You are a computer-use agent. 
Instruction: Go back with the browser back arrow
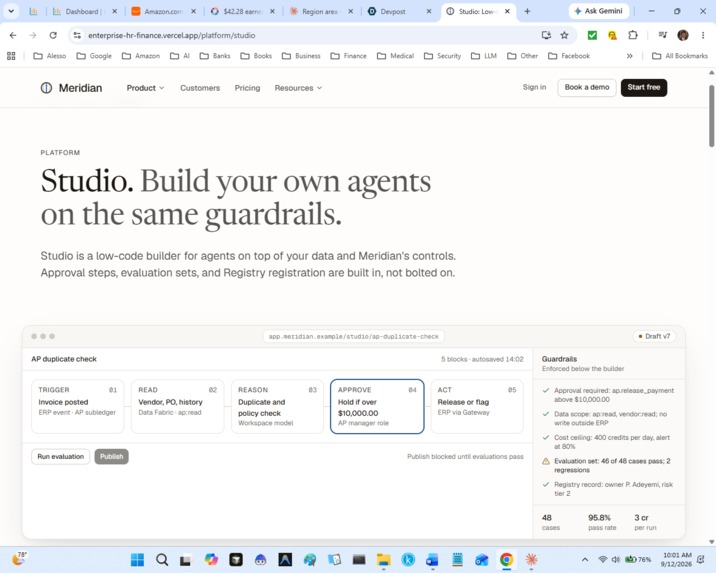coord(13,35)
